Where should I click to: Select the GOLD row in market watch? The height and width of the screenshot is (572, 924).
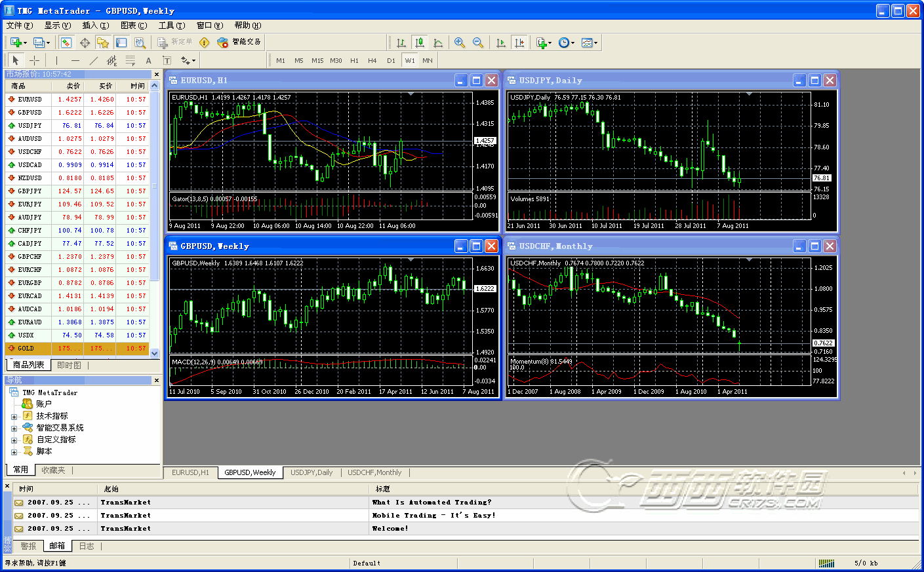pos(26,349)
